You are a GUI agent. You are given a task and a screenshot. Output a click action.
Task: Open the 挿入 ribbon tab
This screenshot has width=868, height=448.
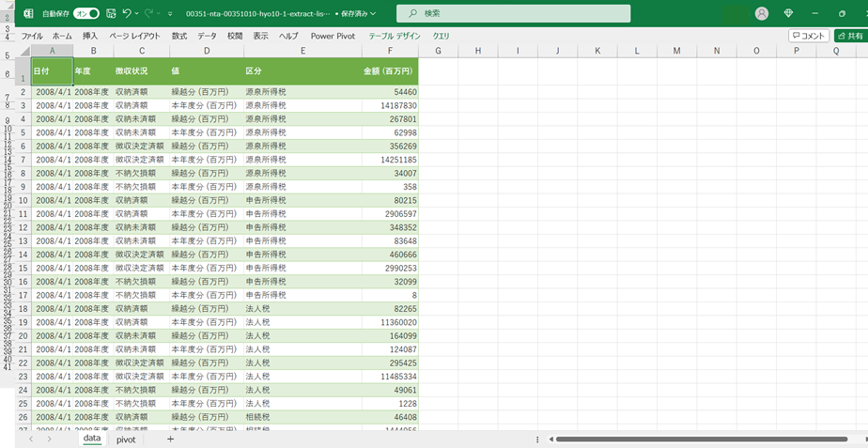coord(90,36)
